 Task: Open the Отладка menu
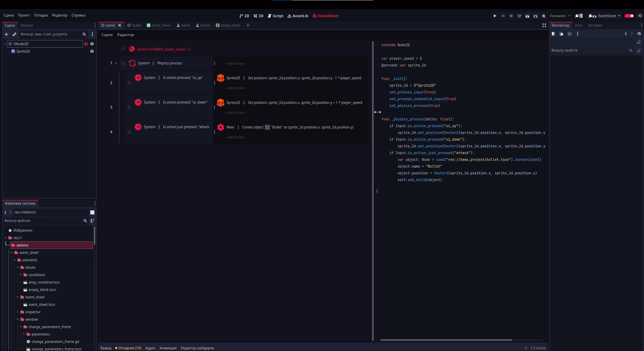[x=41, y=15]
